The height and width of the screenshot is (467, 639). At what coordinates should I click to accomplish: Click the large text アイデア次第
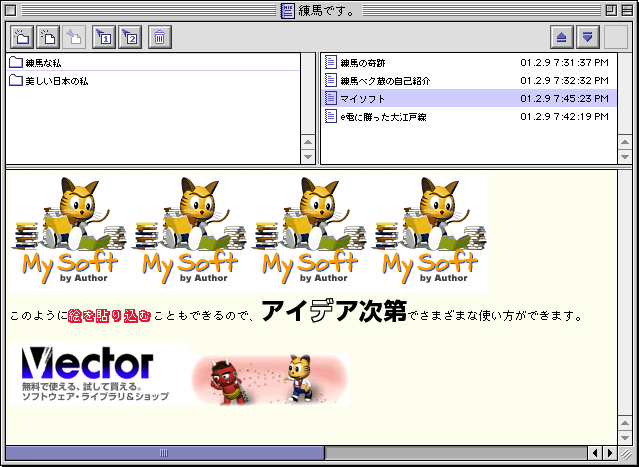334,311
